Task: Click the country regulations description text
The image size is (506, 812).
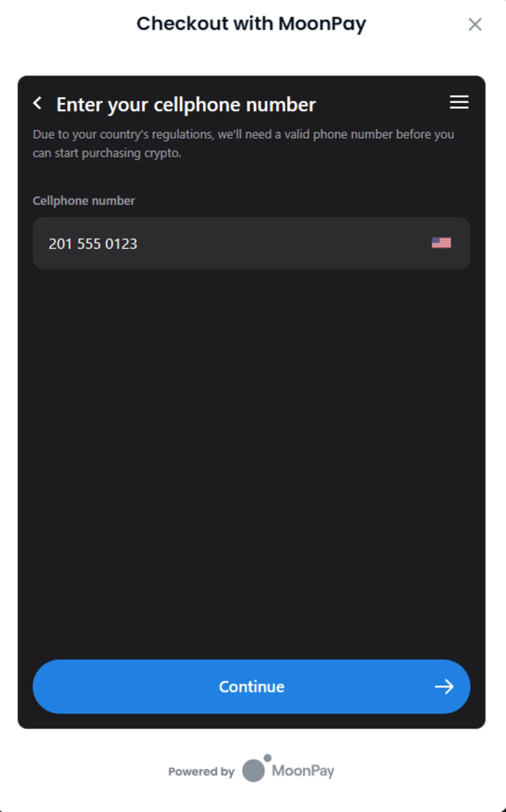Action: point(244,143)
